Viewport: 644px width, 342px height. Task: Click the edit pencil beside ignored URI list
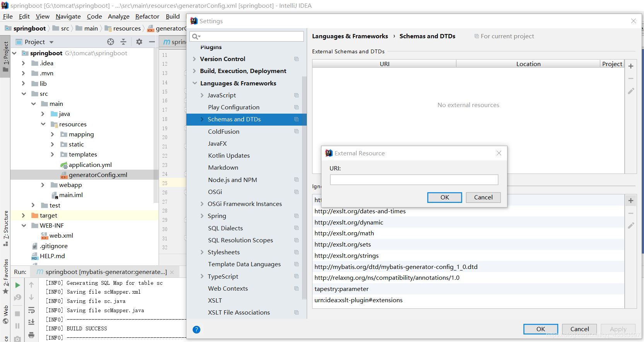coord(631,225)
